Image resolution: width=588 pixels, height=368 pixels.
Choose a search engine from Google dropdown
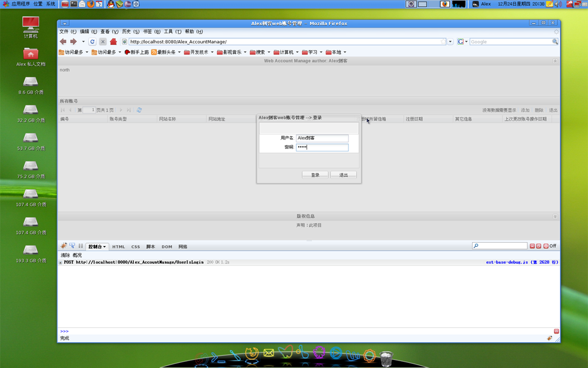click(462, 41)
